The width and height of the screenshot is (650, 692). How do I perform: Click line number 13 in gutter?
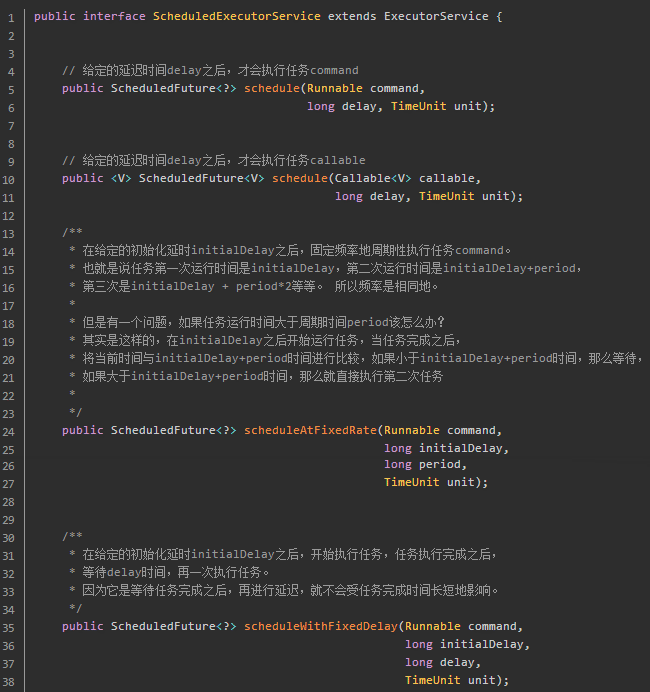[x=8, y=234]
